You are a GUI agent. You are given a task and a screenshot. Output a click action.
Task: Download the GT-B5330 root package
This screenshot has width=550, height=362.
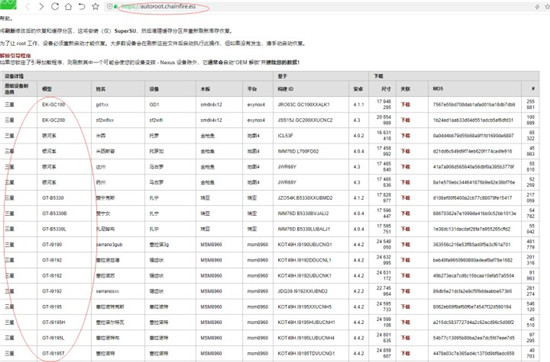405,198
